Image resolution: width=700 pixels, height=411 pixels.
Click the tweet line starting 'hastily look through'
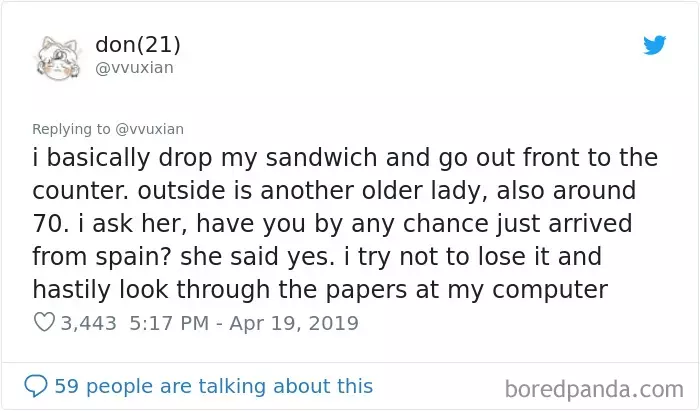(320, 290)
